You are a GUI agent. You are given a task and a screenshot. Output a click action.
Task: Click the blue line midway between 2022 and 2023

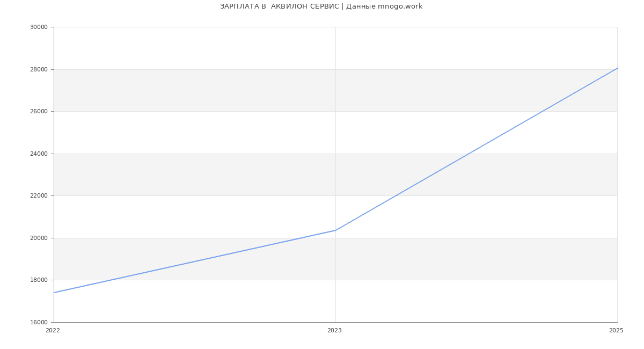click(195, 261)
